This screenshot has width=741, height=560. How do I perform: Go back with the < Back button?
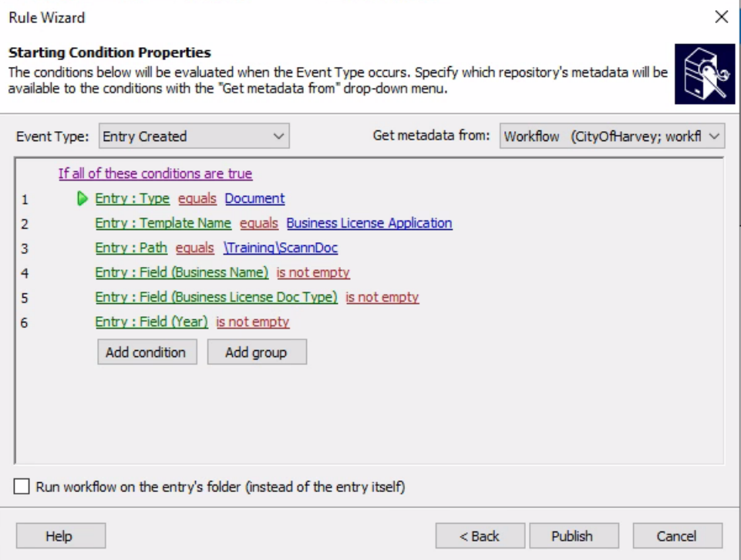pos(480,536)
